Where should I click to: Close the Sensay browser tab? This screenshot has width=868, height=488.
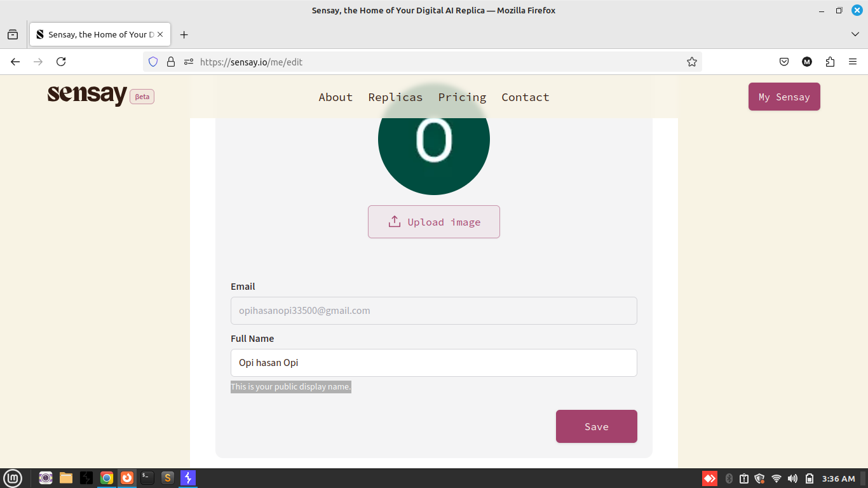coord(161,34)
